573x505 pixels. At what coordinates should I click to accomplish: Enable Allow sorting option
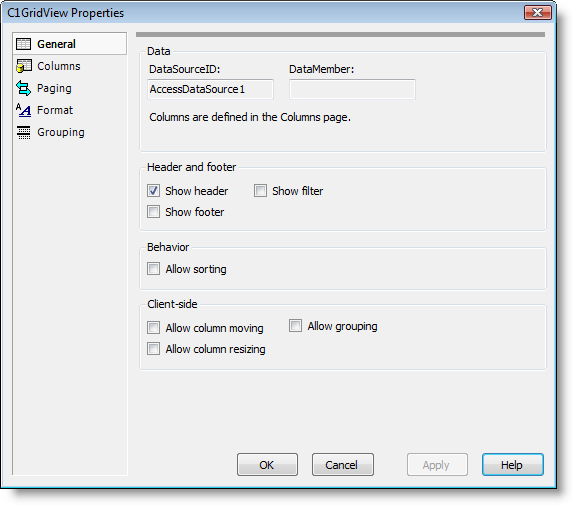pyautogui.click(x=153, y=269)
